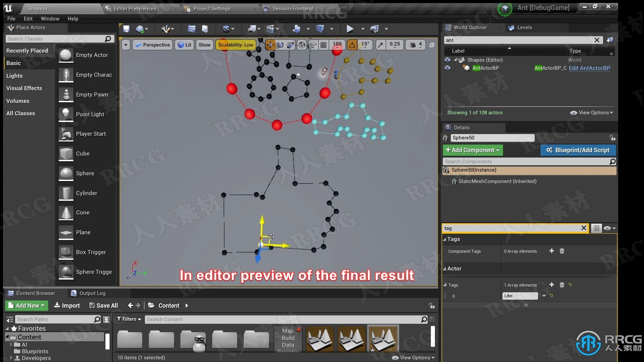Toggle the Content Browser lock icon

pos(432,305)
